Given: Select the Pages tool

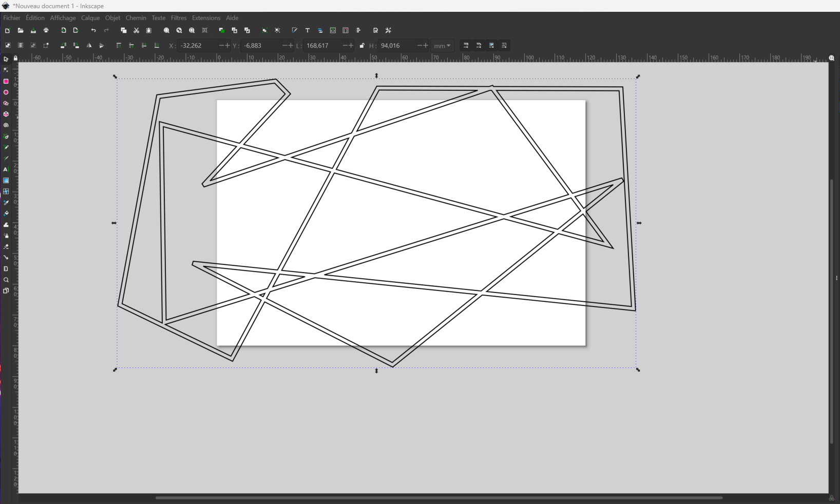Looking at the screenshot, I should pos(6,291).
